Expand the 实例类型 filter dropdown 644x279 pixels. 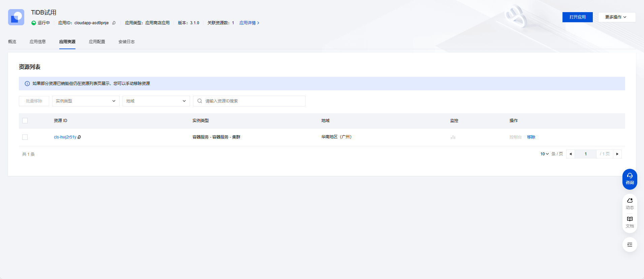(86, 101)
